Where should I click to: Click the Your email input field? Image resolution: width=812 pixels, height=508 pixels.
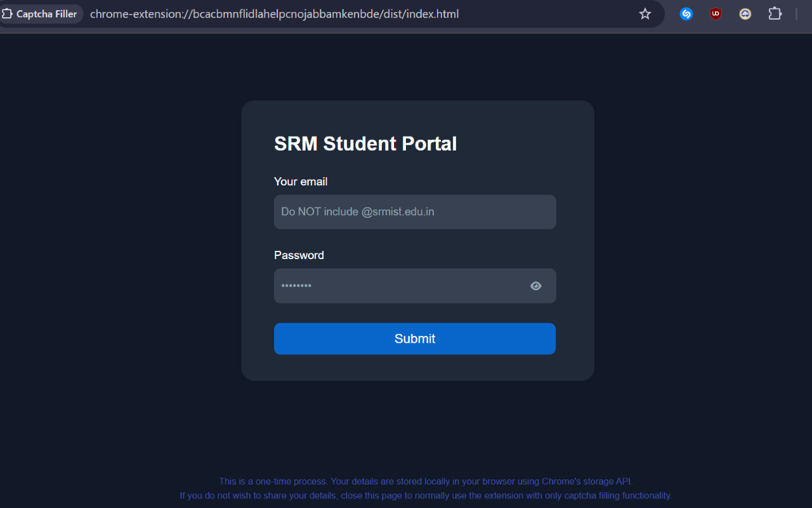pos(415,212)
